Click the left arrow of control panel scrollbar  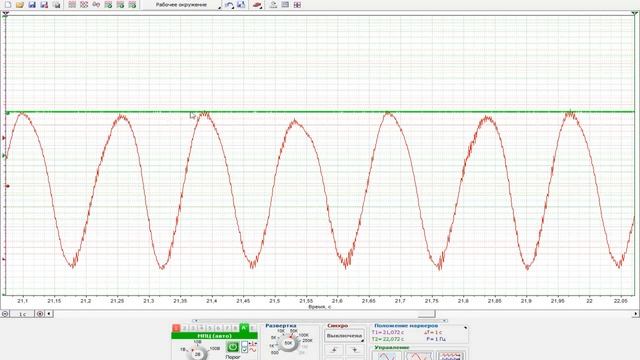pyautogui.click(x=195, y=321)
